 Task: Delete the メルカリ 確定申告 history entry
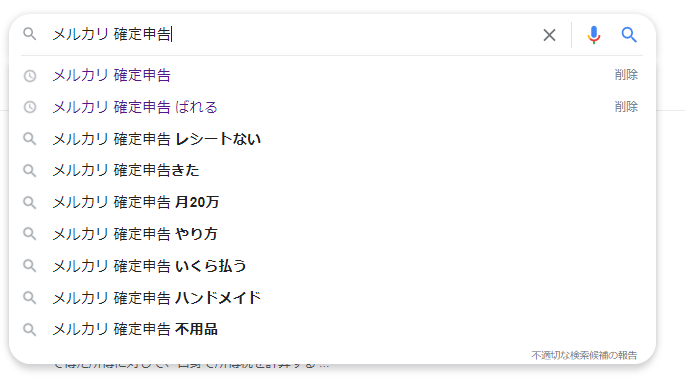[626, 75]
